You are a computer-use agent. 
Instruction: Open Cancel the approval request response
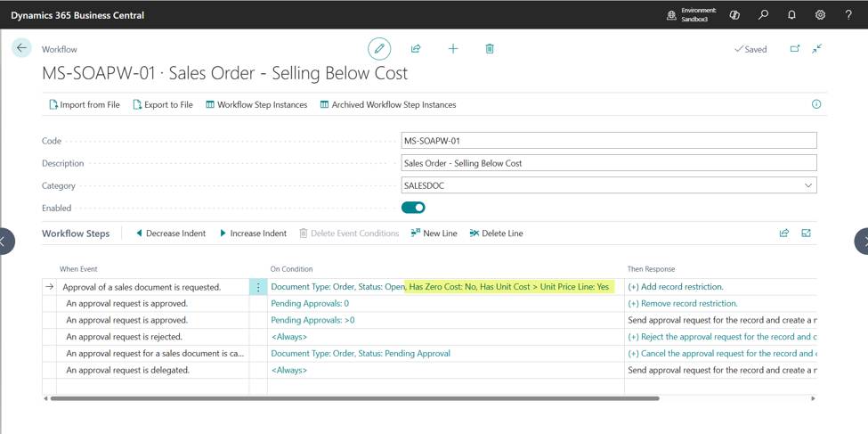pyautogui.click(x=722, y=354)
